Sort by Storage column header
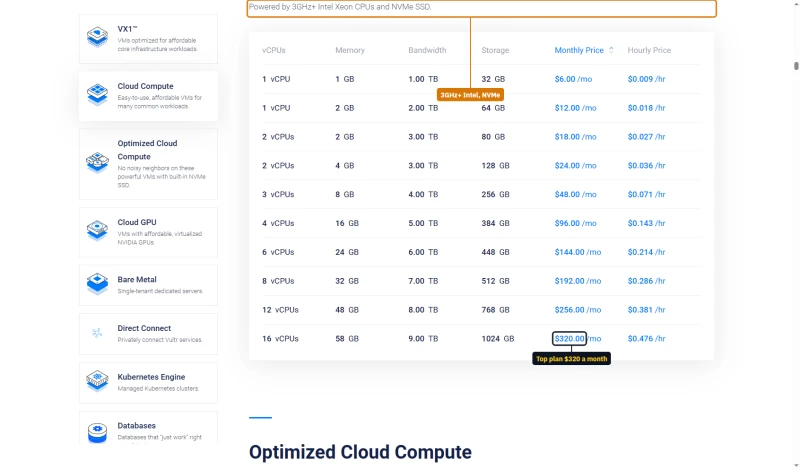Screen dimensions: 800x470 click(x=495, y=50)
